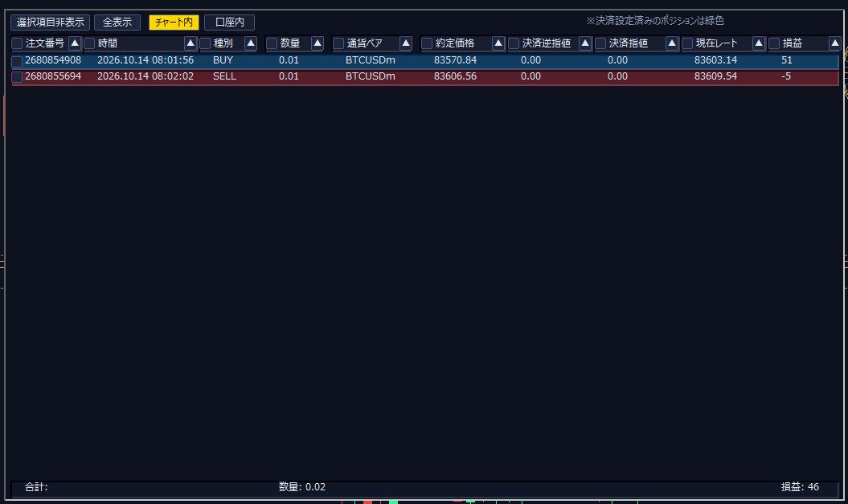Image resolution: width=848 pixels, height=504 pixels.
Task: Click the total 損益: 46 footer
Action: point(800,486)
